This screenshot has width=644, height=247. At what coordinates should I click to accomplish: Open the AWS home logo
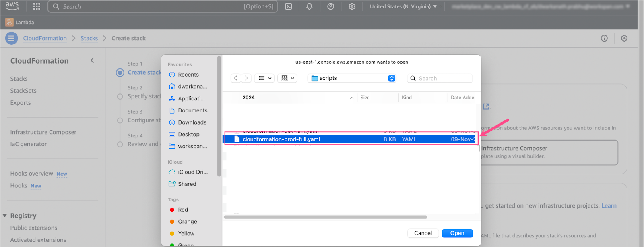[x=12, y=6]
